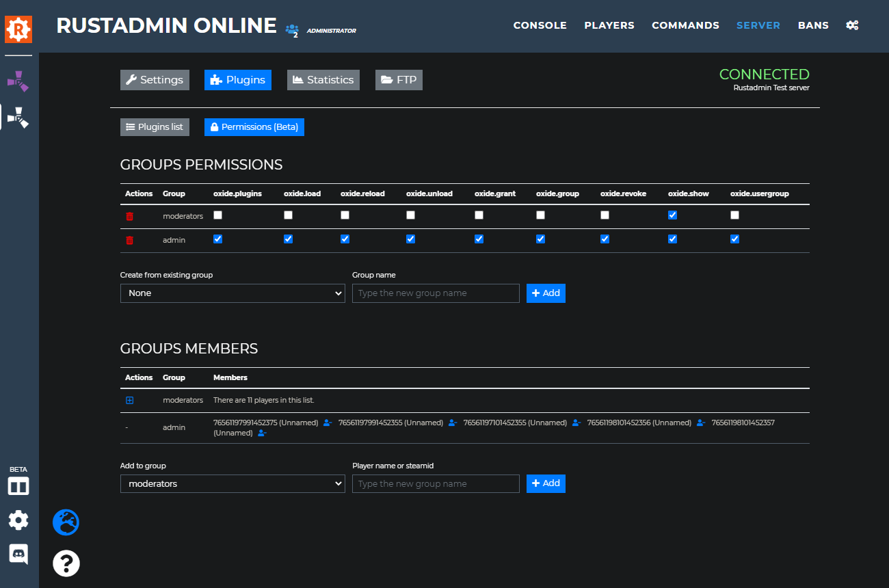The image size is (889, 588).
Task: Click the RustAdmin orange logo icon
Action: click(18, 29)
